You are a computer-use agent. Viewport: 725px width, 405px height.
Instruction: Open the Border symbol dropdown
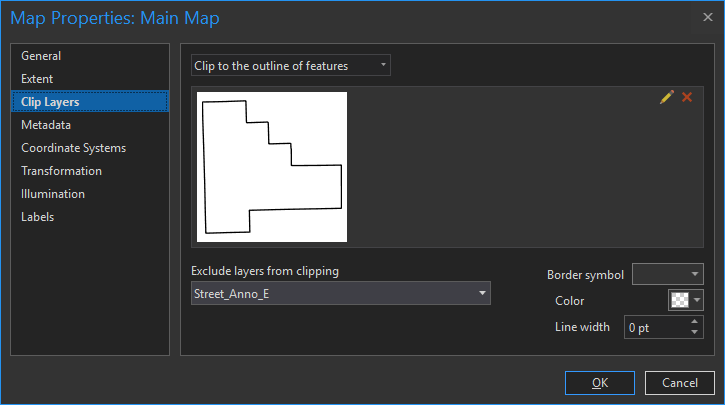tap(668, 275)
